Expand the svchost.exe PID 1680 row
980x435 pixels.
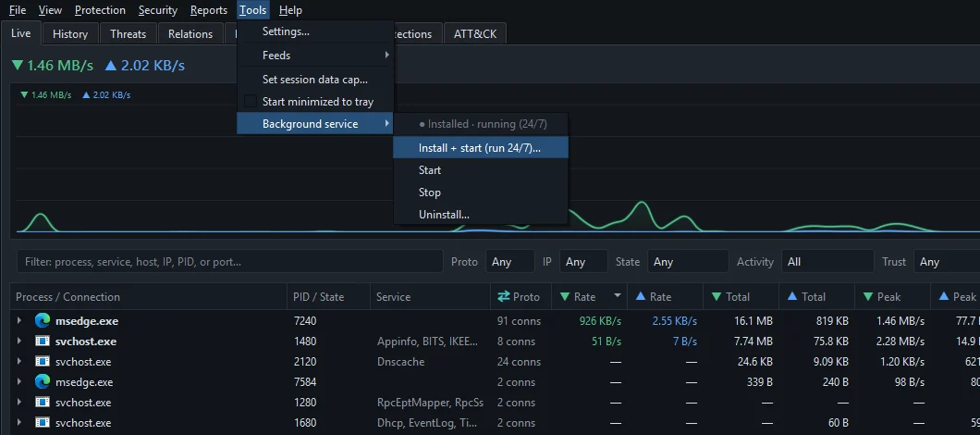(19, 422)
